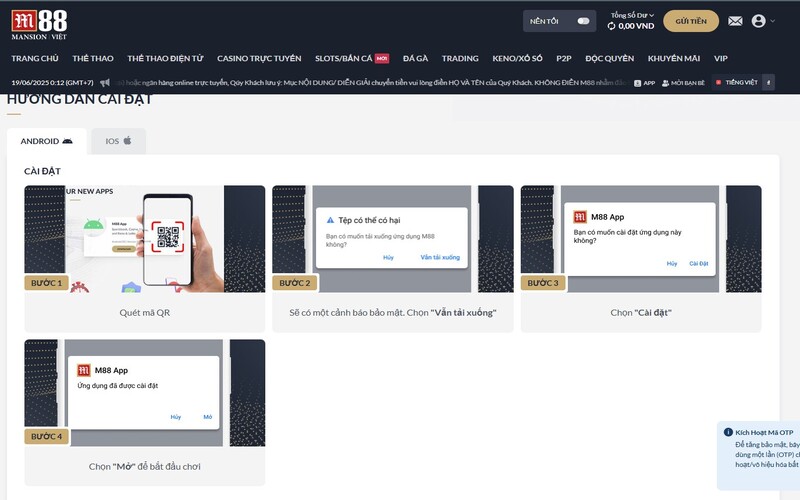Click the announcement megaphone icon

pyautogui.click(x=105, y=82)
